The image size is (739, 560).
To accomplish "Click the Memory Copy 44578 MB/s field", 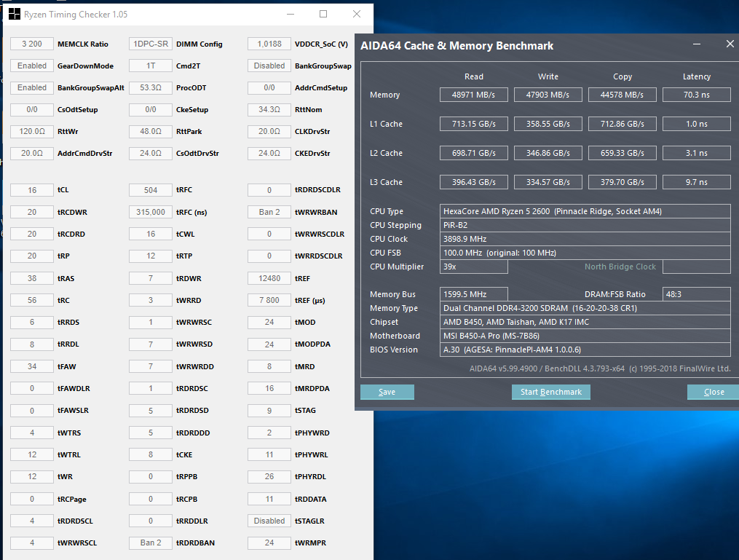I will (x=622, y=95).
